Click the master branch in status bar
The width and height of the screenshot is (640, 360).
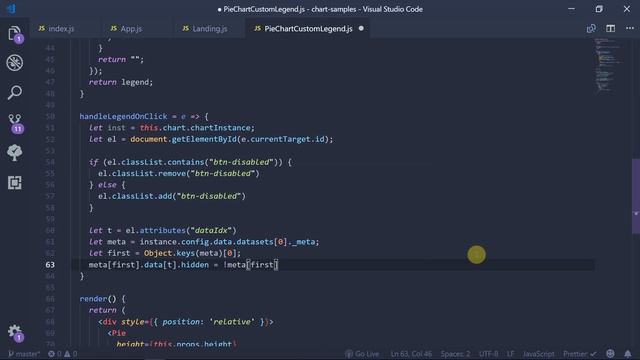[24, 354]
